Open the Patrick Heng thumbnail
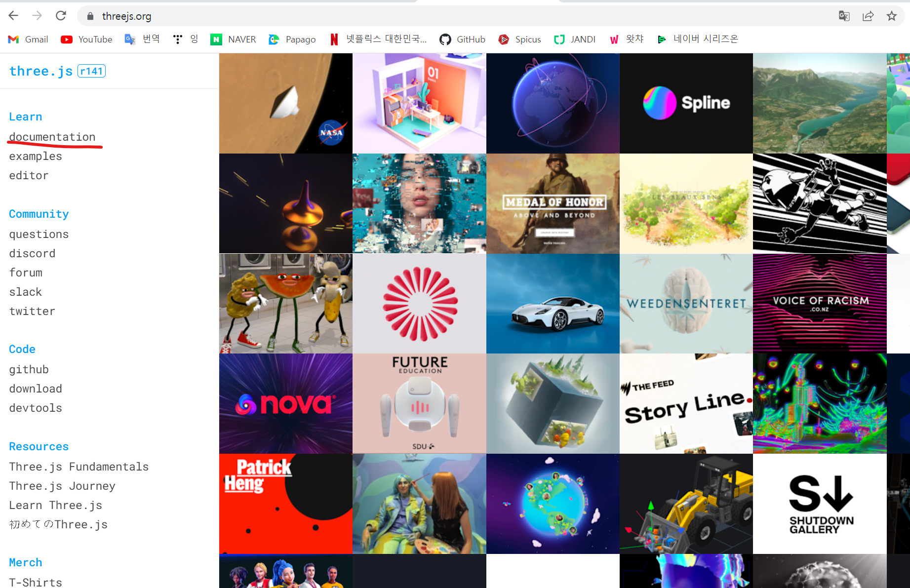 click(x=286, y=504)
